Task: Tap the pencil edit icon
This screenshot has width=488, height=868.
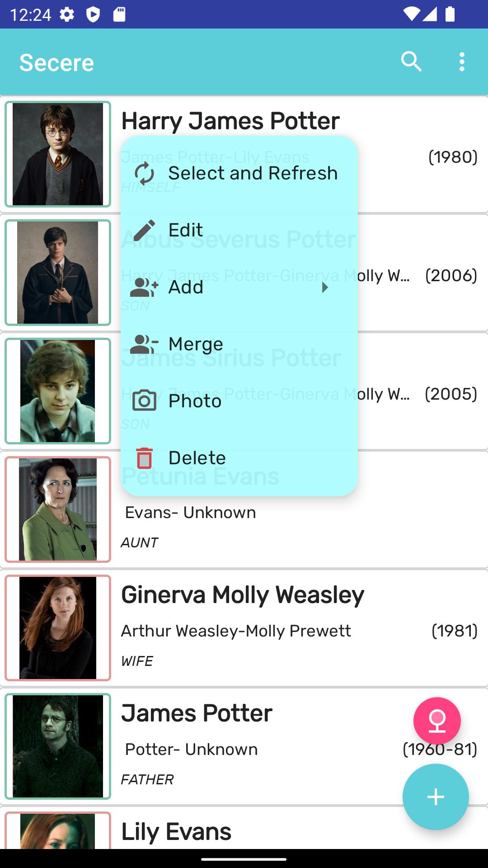Action: click(x=144, y=231)
